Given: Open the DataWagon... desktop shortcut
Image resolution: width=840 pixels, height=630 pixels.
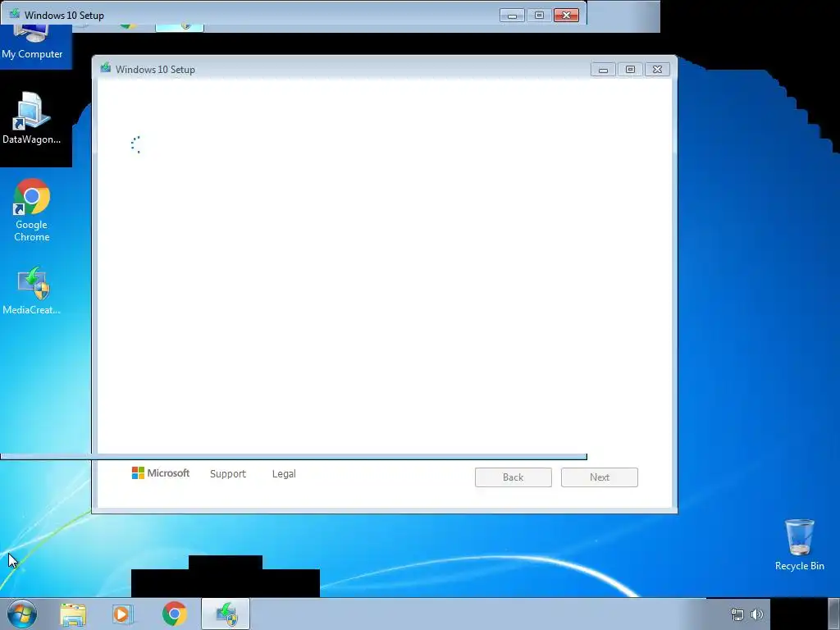Looking at the screenshot, I should point(31,118).
